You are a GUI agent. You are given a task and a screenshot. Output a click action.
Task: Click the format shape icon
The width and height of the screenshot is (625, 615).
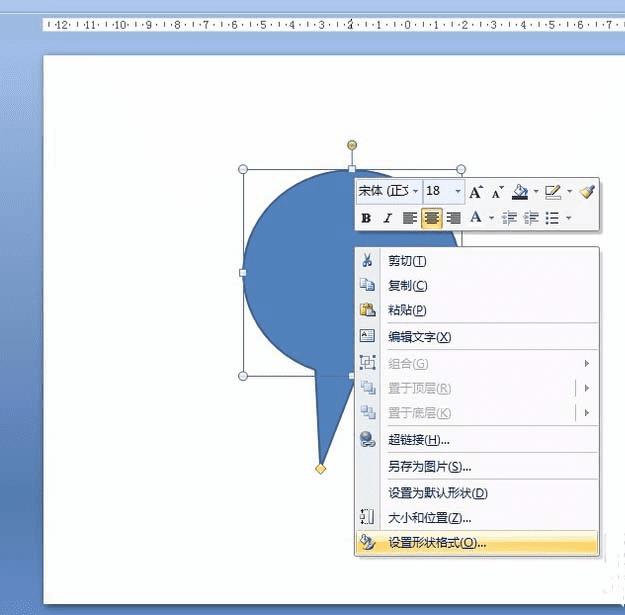(x=367, y=542)
